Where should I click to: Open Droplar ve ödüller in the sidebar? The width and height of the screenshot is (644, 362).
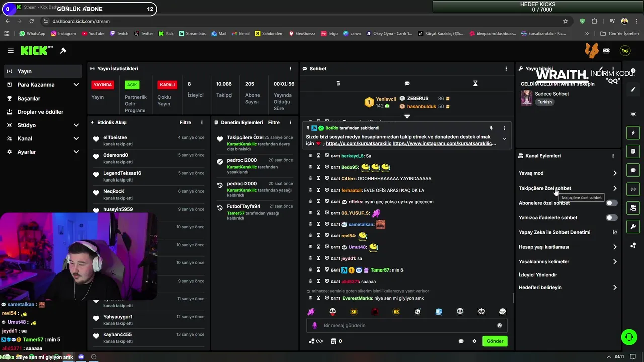pyautogui.click(x=42, y=112)
